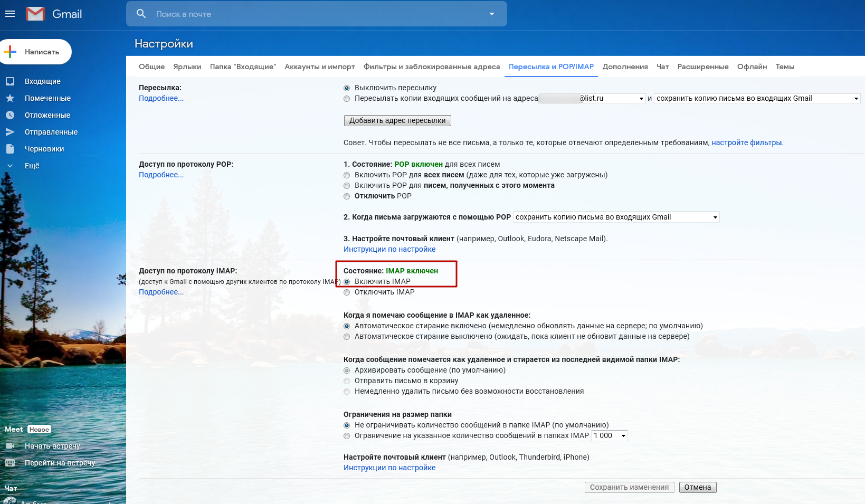Viewport: 865px width, 504px height.
Task: Open POP Инструкции по настройке link
Action: 389,249
